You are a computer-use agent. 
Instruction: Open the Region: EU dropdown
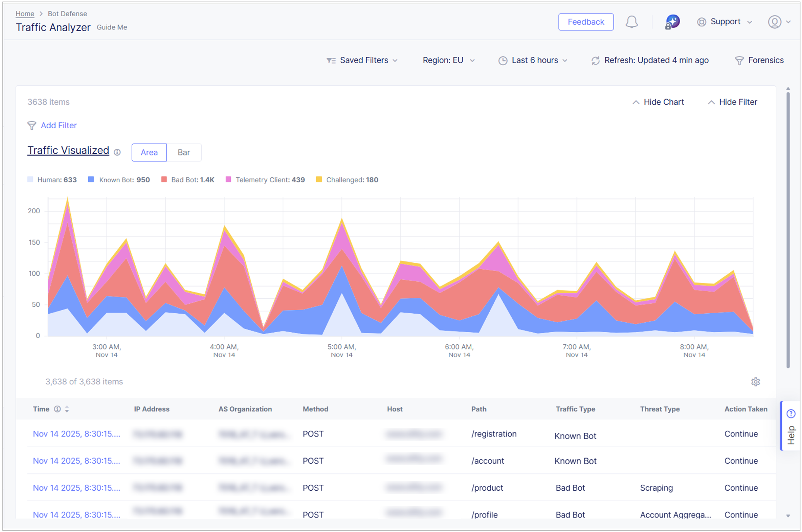(448, 60)
